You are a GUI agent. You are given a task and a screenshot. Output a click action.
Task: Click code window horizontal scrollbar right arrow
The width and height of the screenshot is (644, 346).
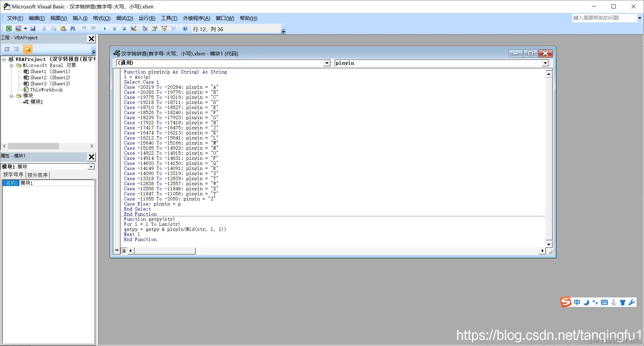[x=543, y=251]
